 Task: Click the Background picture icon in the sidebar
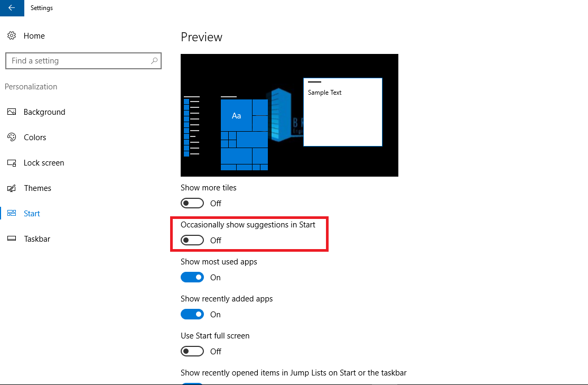(x=12, y=112)
